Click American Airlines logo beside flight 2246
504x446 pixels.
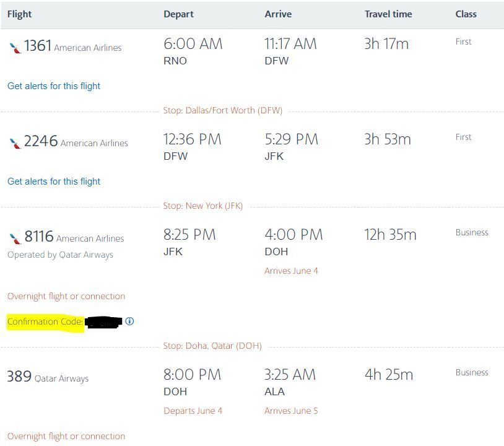15,143
